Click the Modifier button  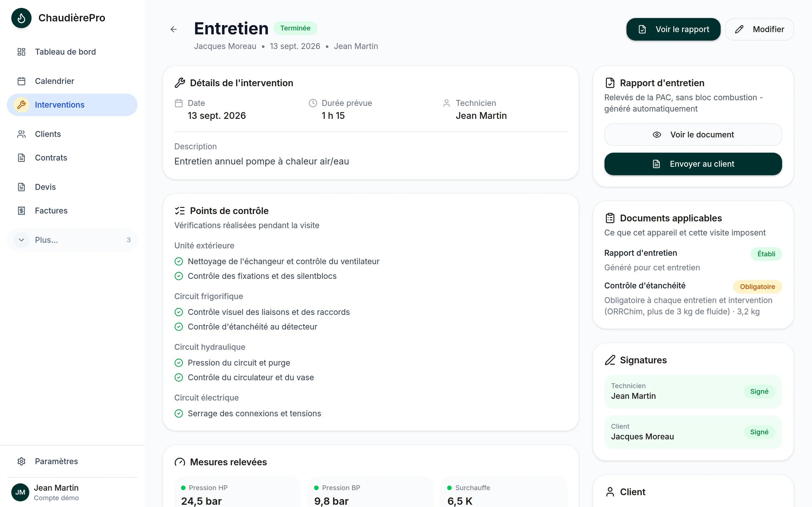coord(760,29)
